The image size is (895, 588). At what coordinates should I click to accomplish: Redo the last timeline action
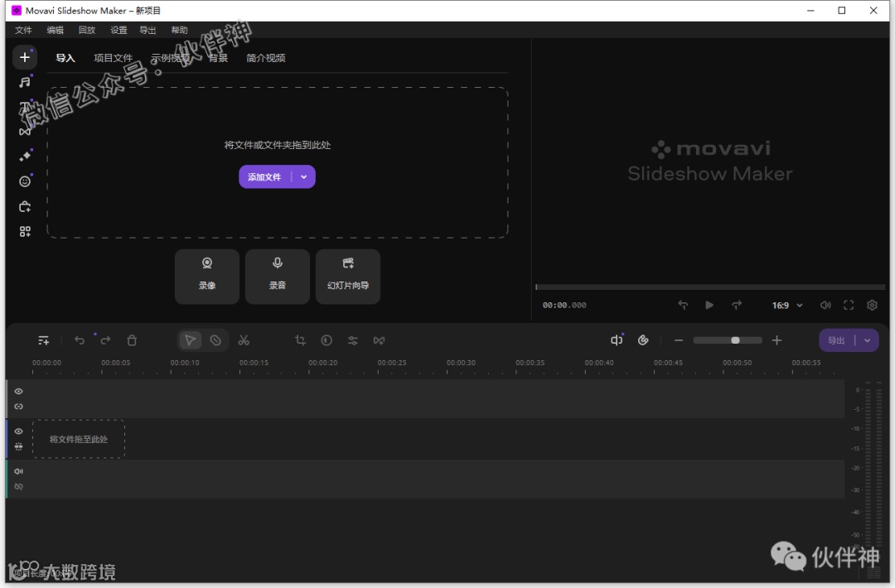tap(105, 340)
